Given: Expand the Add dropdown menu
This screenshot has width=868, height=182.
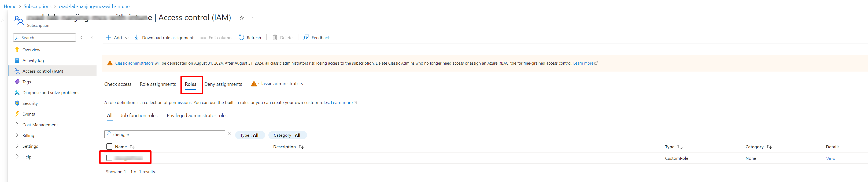Looking at the screenshot, I should point(127,38).
